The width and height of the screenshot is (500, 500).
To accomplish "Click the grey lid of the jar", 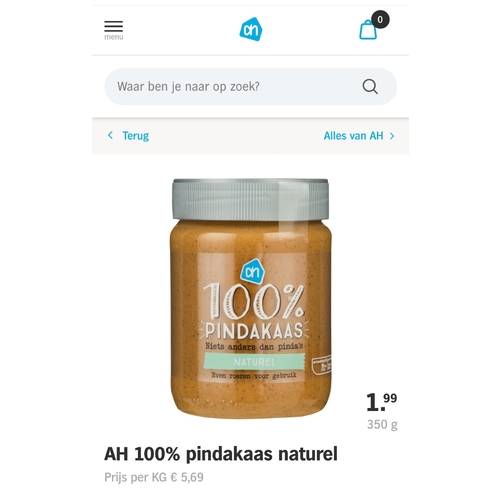I will point(251,199).
